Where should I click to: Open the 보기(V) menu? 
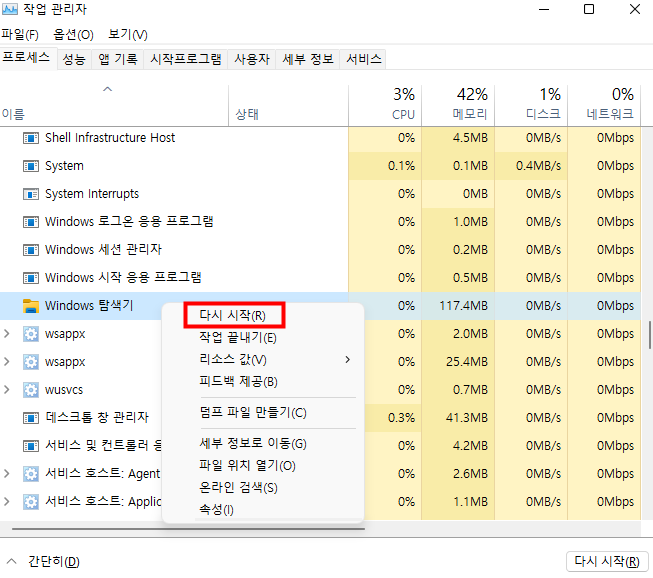pos(128,34)
